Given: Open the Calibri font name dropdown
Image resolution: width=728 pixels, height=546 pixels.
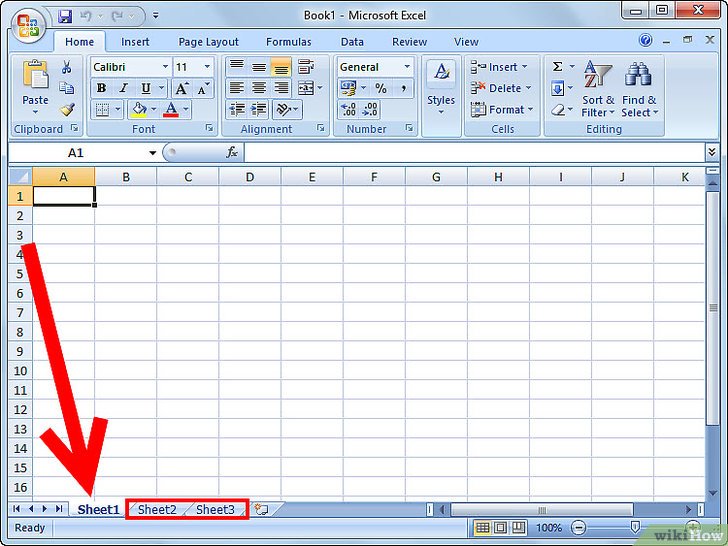Looking at the screenshot, I should coord(165,67).
